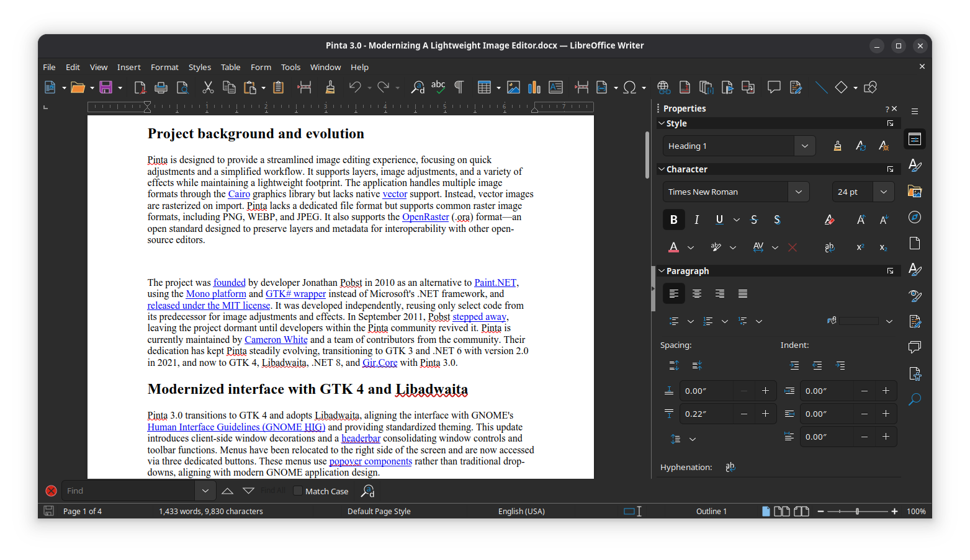
Task: Open the Table menu
Action: tap(230, 67)
